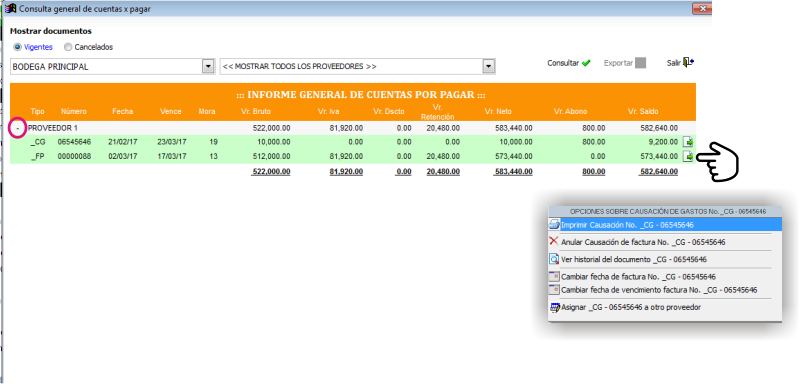Click the Vr. Retención column header
The width and height of the screenshot is (800, 384).
pos(437,113)
